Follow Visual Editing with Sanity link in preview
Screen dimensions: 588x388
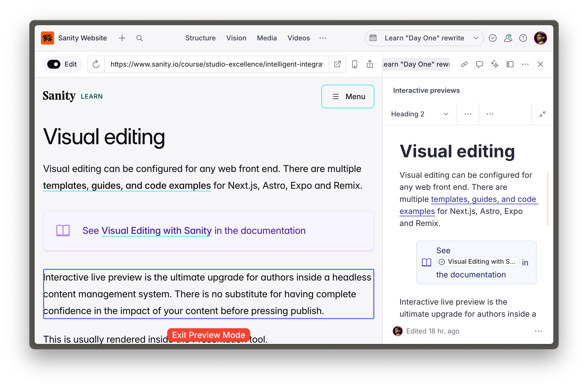pos(157,231)
